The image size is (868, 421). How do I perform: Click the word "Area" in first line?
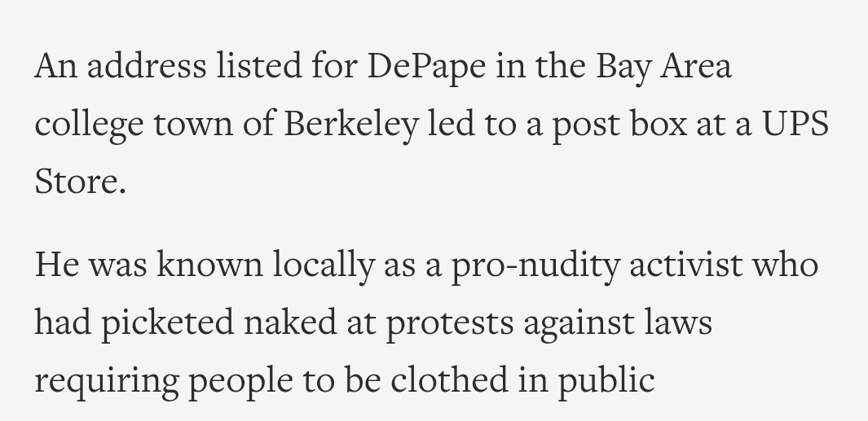(x=696, y=66)
